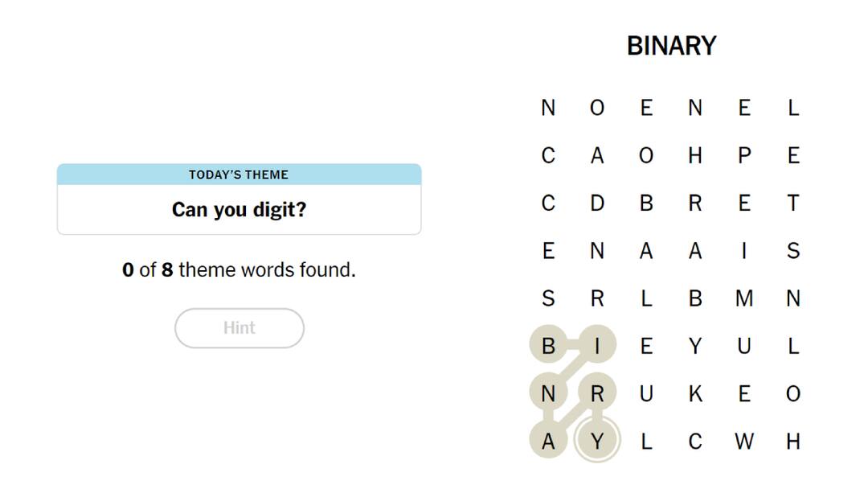Select the circled letter Y in the bottom row
The image size is (868, 489).
(x=597, y=441)
